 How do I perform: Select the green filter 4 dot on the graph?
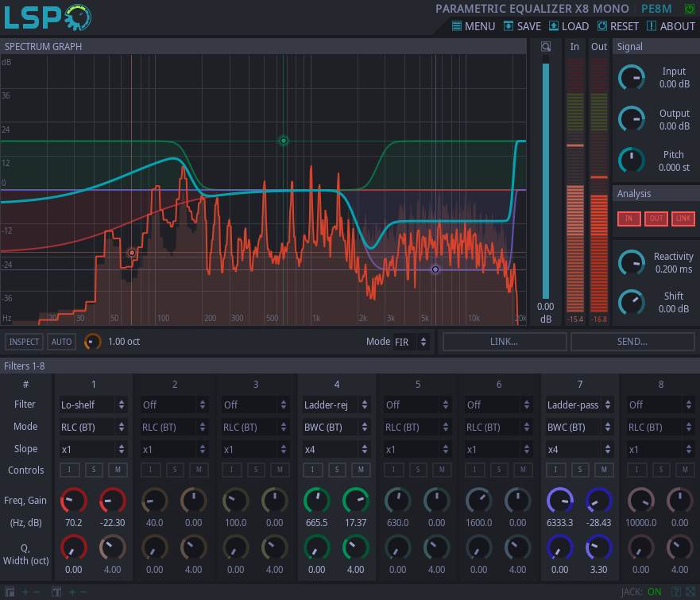tap(284, 141)
